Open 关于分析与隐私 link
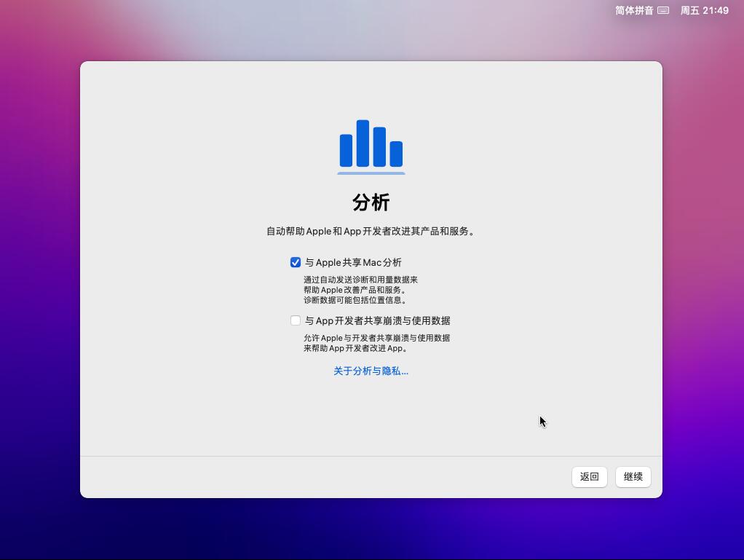This screenshot has height=560, width=744. tap(371, 371)
